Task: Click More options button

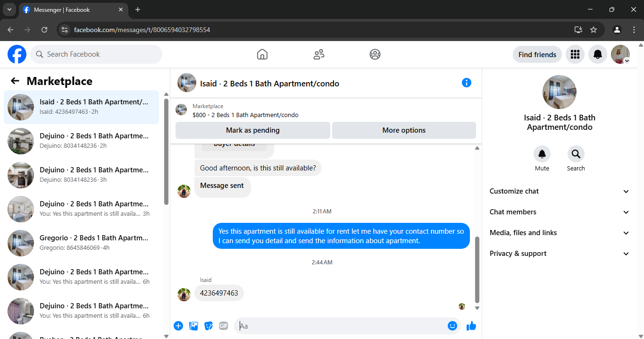Action: click(404, 130)
